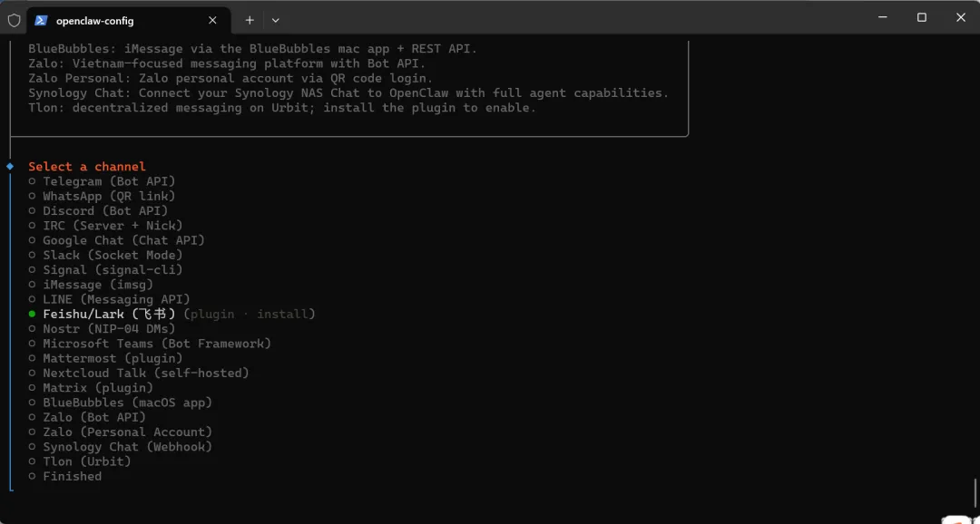Click the blue diamond prompt marker
The height and width of the screenshot is (524, 980).
pyautogui.click(x=10, y=166)
